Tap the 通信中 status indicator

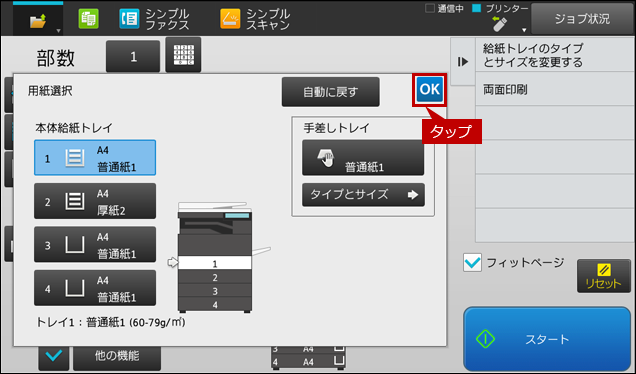(x=444, y=9)
